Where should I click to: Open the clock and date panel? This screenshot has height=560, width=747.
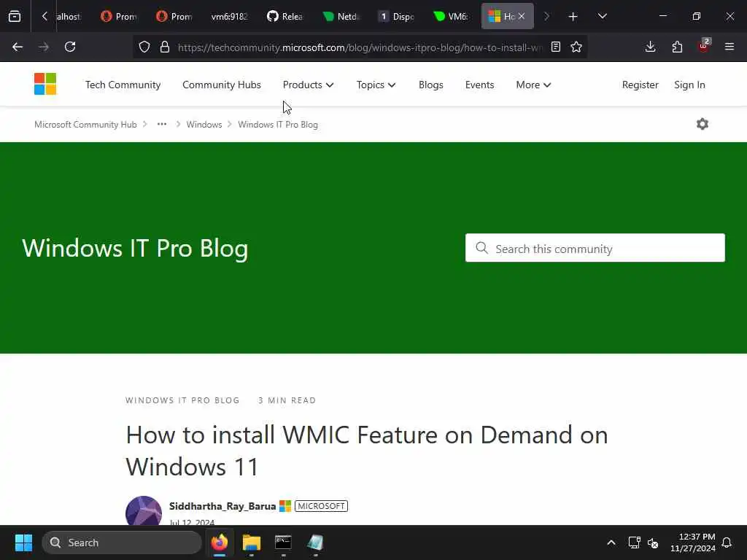[x=693, y=542]
